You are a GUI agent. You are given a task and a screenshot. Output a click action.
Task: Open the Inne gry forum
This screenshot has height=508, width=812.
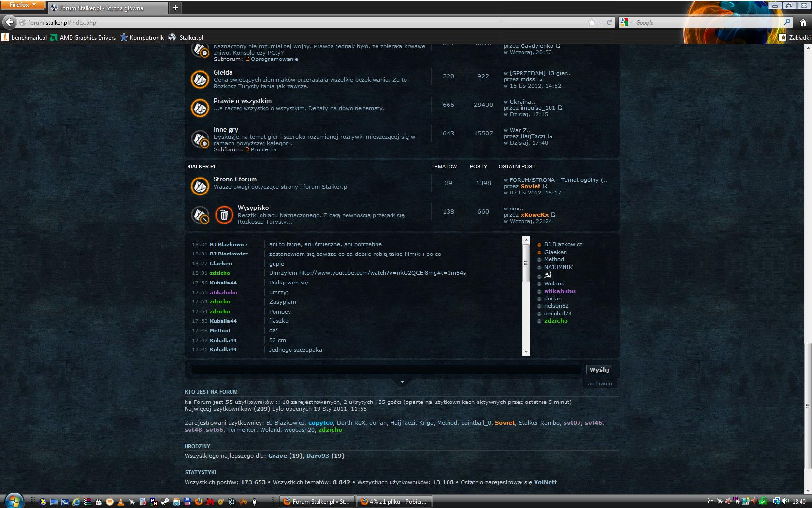(x=226, y=129)
